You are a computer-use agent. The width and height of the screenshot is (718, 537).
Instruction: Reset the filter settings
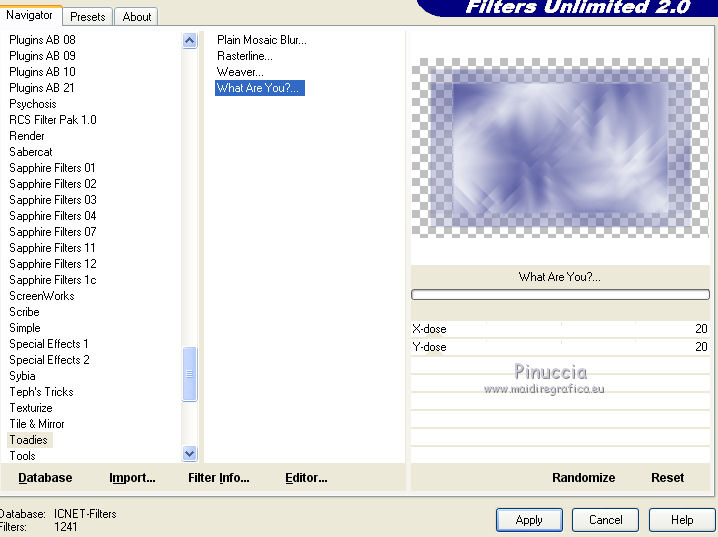tap(667, 478)
